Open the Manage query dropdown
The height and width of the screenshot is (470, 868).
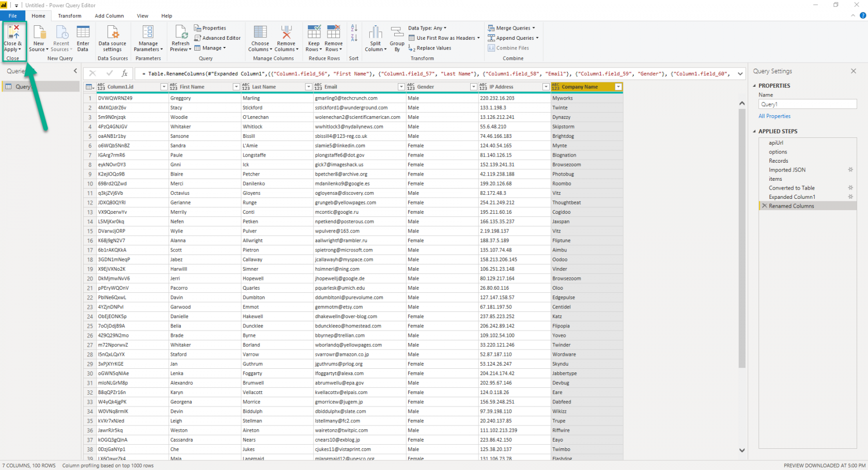point(210,48)
